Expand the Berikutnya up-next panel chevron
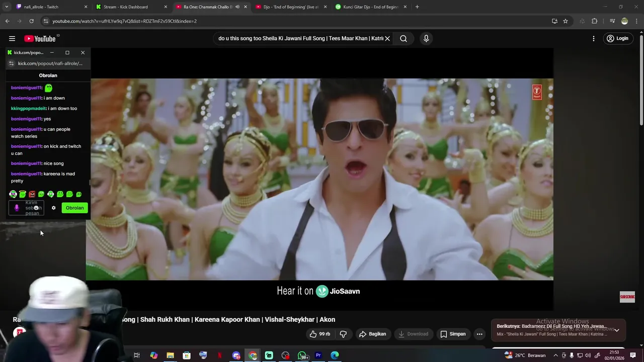Image resolution: width=644 pixels, height=362 pixels. click(x=616, y=330)
